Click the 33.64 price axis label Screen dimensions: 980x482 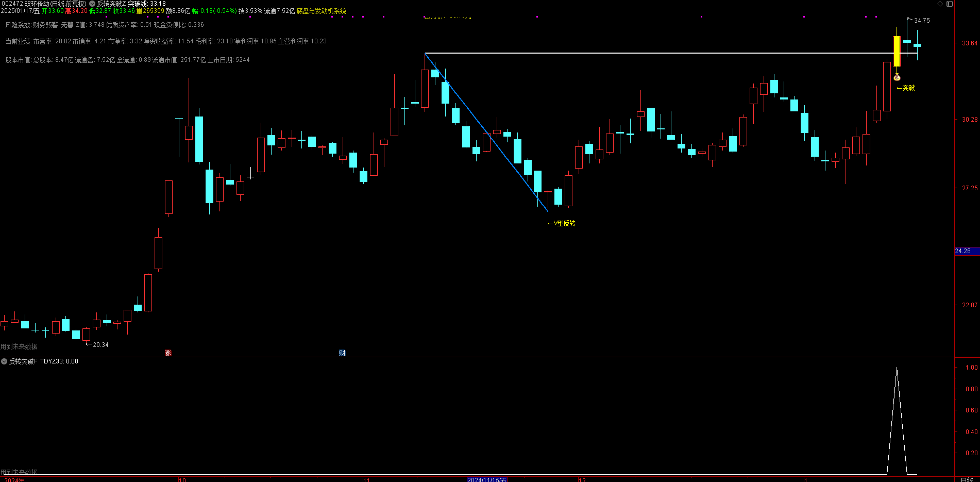970,43
